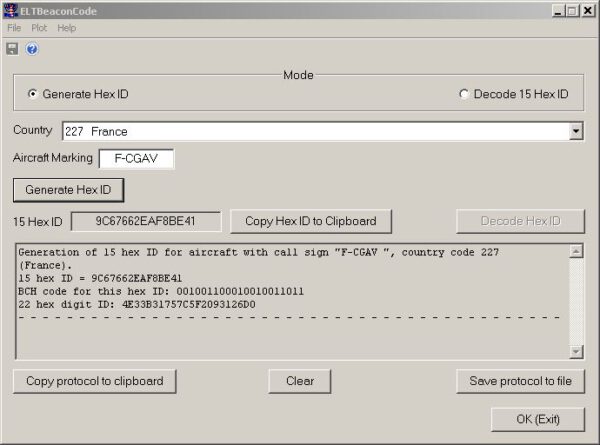Click the save disk icon in toolbar
Screen dimensions: 600x445
tap(12, 49)
